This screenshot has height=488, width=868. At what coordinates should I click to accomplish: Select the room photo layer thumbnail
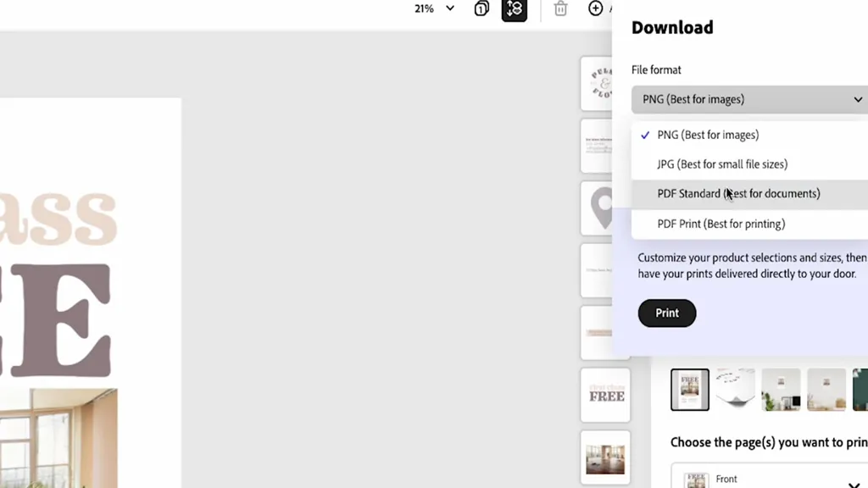[605, 457]
